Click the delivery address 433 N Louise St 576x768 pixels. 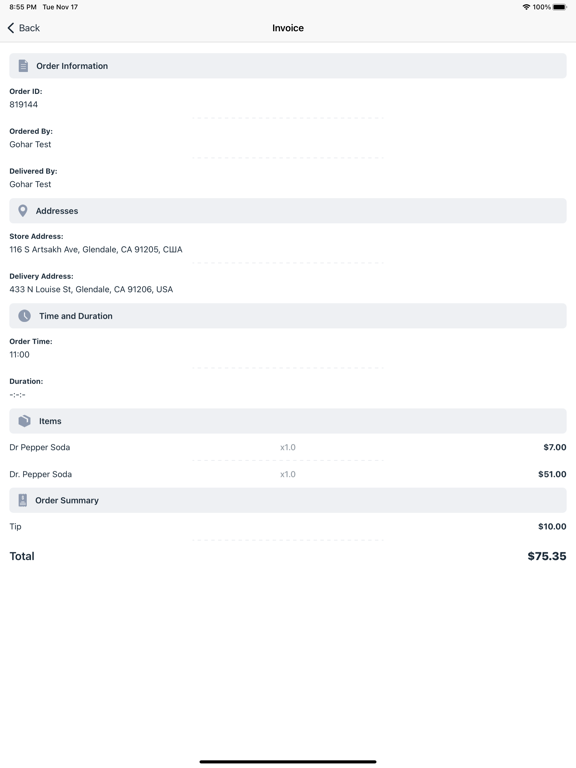click(x=91, y=289)
